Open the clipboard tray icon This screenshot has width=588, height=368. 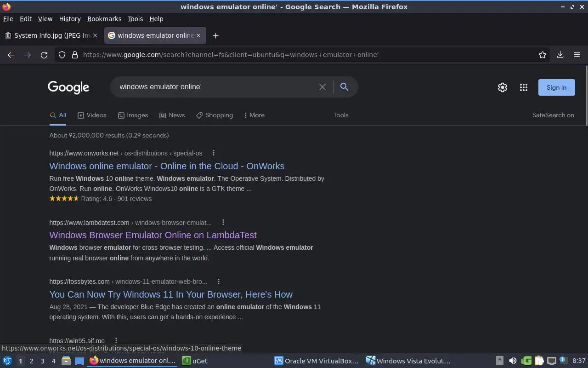click(x=539, y=361)
